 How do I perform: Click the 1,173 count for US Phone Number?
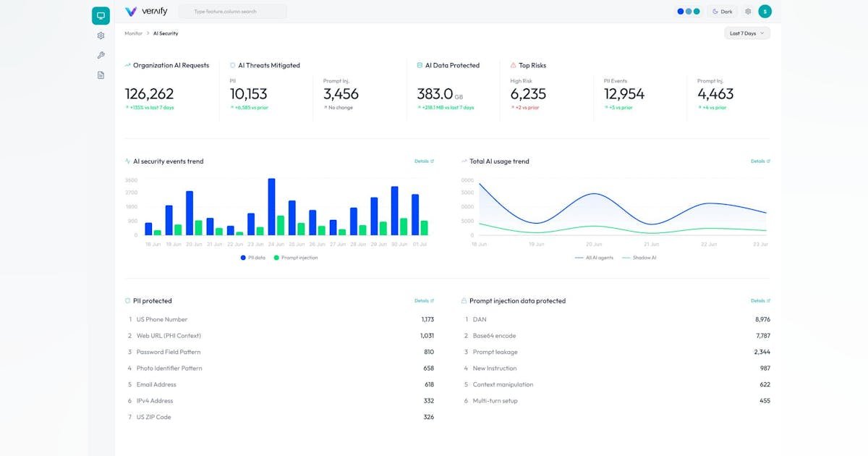click(427, 319)
